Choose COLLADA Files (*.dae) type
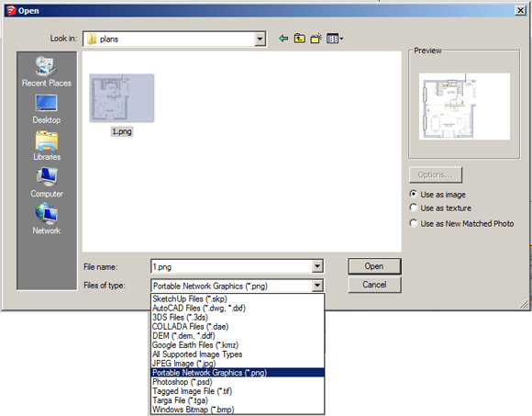Image resolution: width=532 pixels, height=416 pixels. click(x=238, y=326)
